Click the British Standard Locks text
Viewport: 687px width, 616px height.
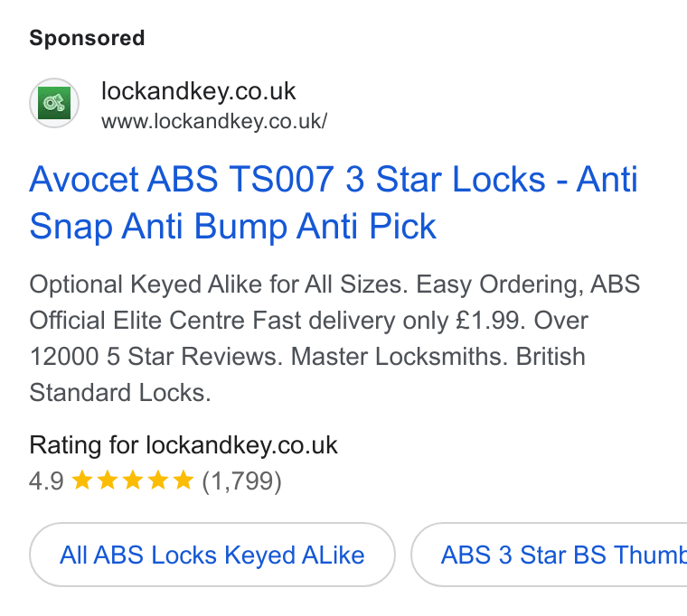tap(307, 374)
